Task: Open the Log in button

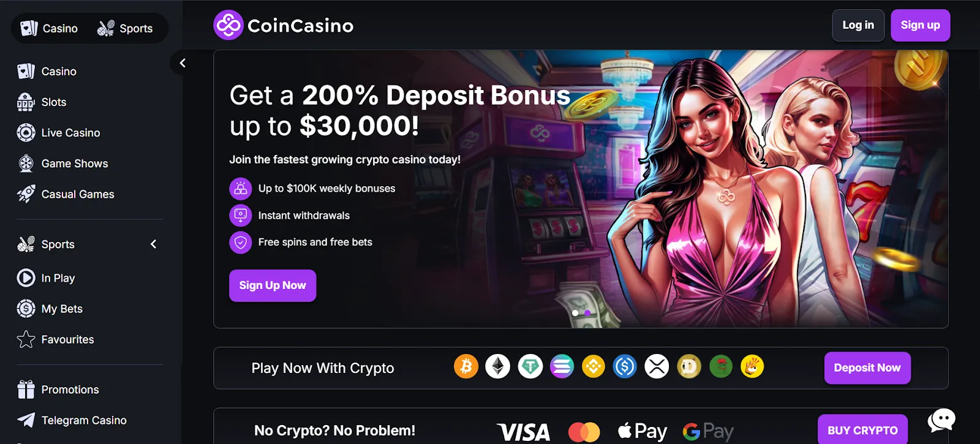Action: coord(858,25)
